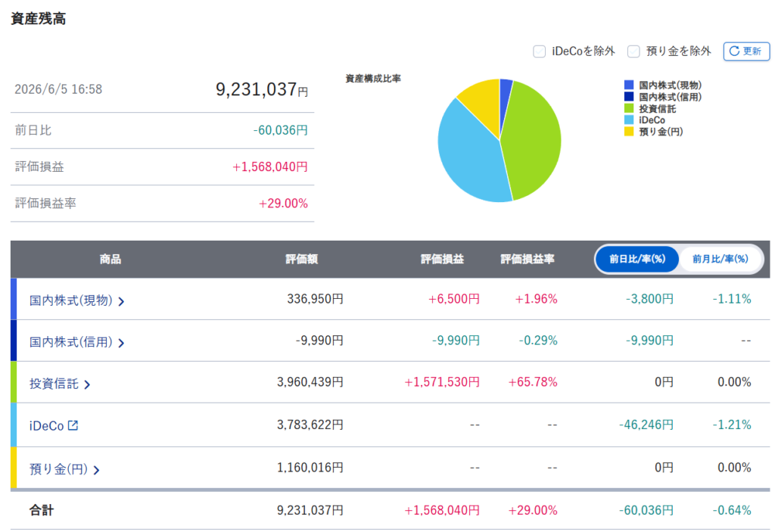Select the 前日比/率(%) tab
The image size is (775, 532).
pyautogui.click(x=637, y=259)
